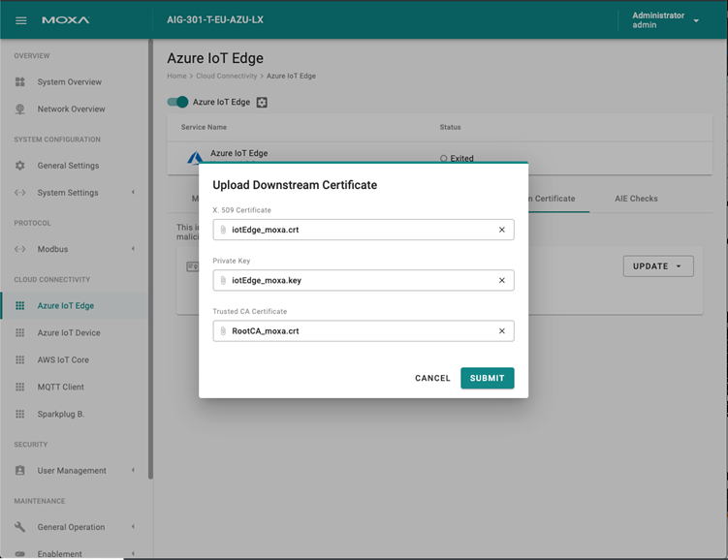This screenshot has height=560, width=728.
Task: Click the General Settings gear icon
Action: 20,165
